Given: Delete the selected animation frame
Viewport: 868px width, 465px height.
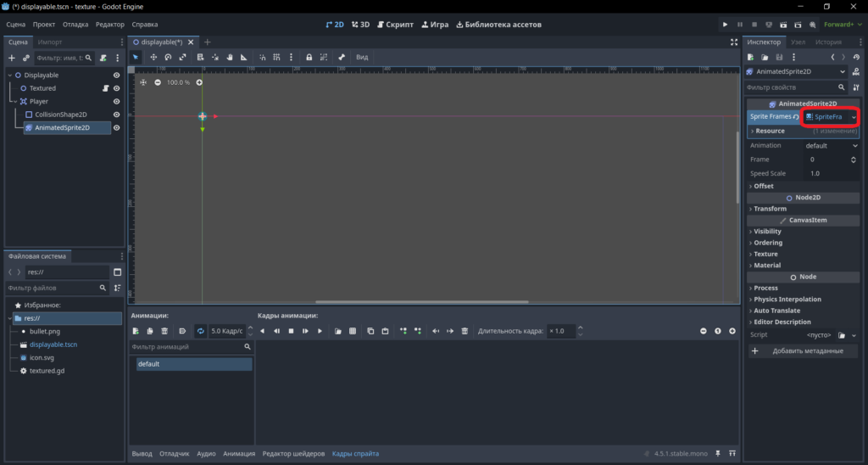Looking at the screenshot, I should coord(465,331).
